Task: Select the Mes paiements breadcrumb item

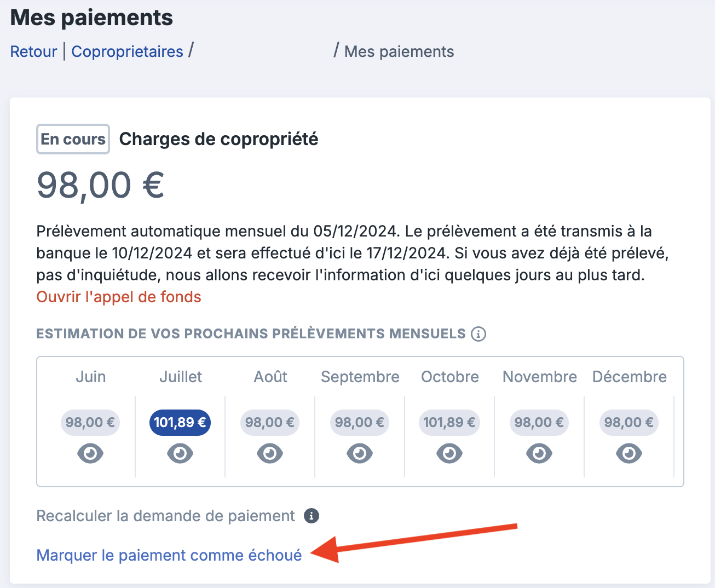Action: (399, 51)
